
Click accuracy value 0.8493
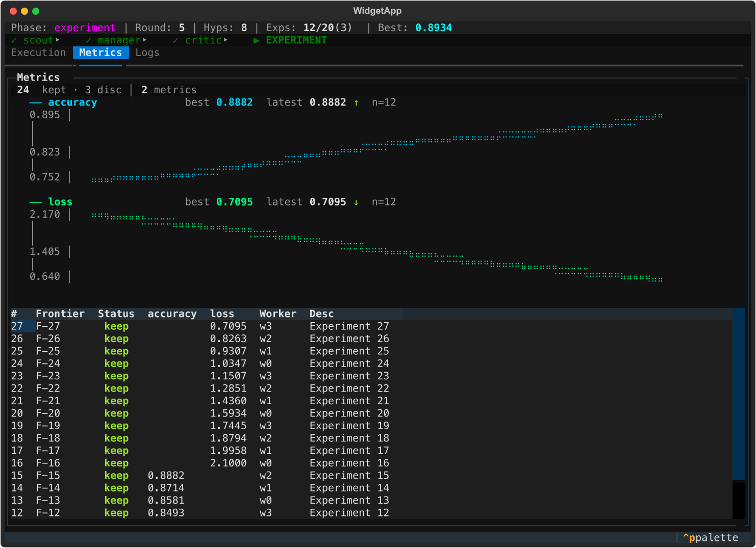click(166, 513)
